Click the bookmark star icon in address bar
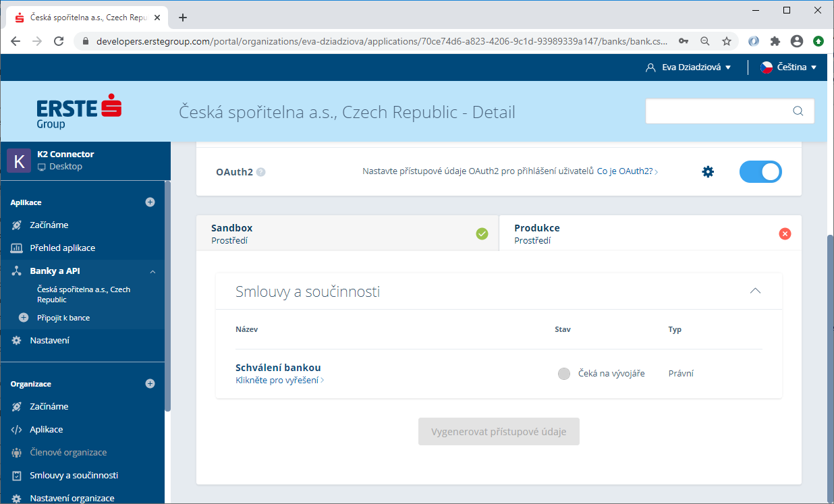The height and width of the screenshot is (504, 834). click(727, 41)
